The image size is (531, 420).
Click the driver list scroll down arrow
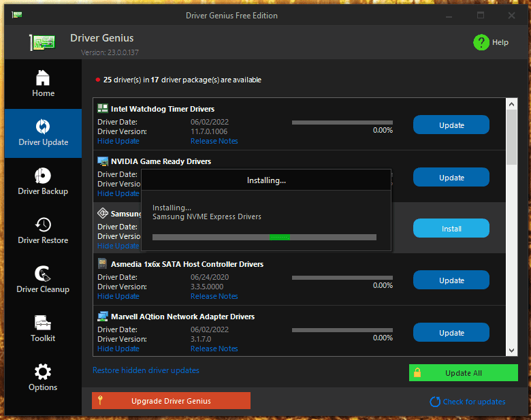[x=511, y=350]
